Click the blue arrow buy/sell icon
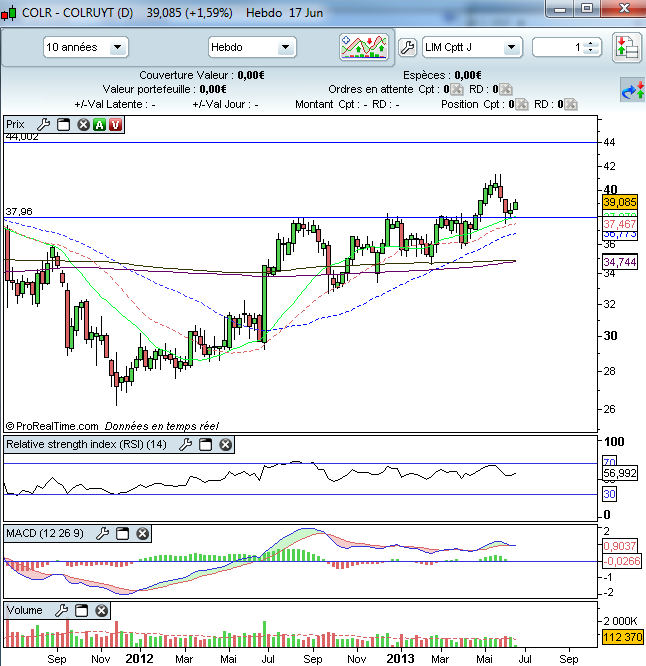The height and width of the screenshot is (666, 646). pyautogui.click(x=632, y=90)
